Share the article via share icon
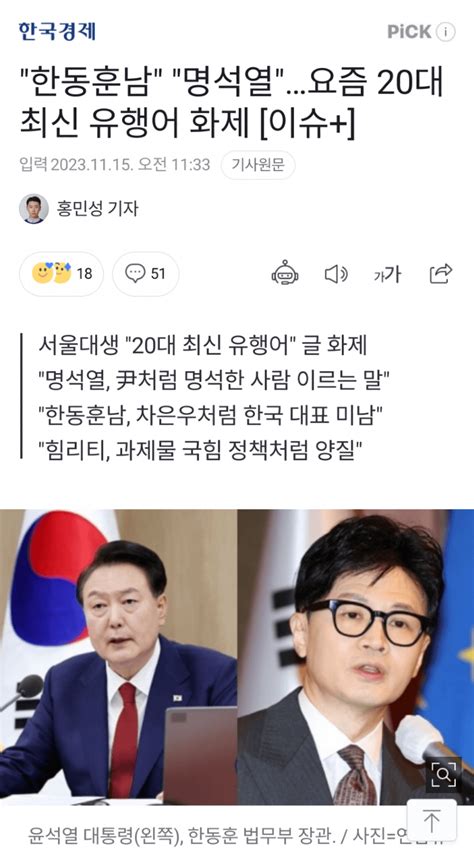Image resolution: width=474 pixels, height=852 pixels. click(440, 273)
